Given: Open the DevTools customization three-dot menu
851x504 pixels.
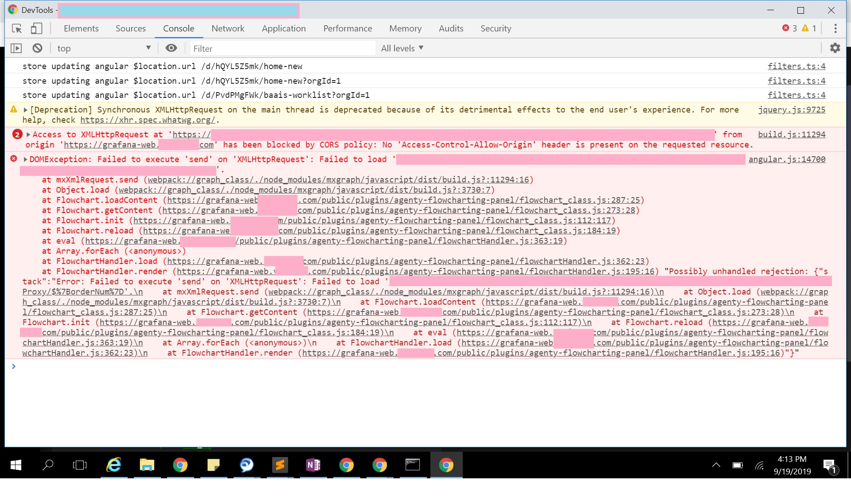Looking at the screenshot, I should click(x=835, y=28).
